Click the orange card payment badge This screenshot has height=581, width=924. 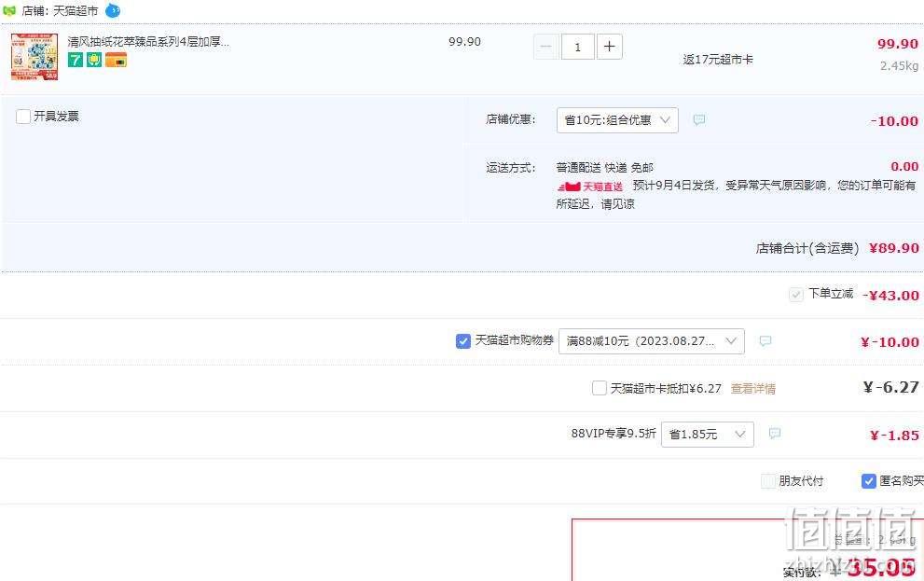(117, 60)
